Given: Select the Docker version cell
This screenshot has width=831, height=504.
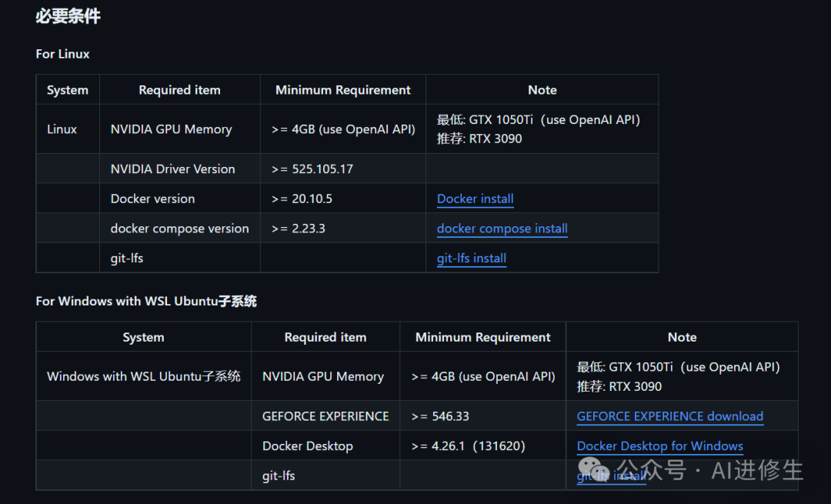Looking at the screenshot, I should pyautogui.click(x=152, y=199).
